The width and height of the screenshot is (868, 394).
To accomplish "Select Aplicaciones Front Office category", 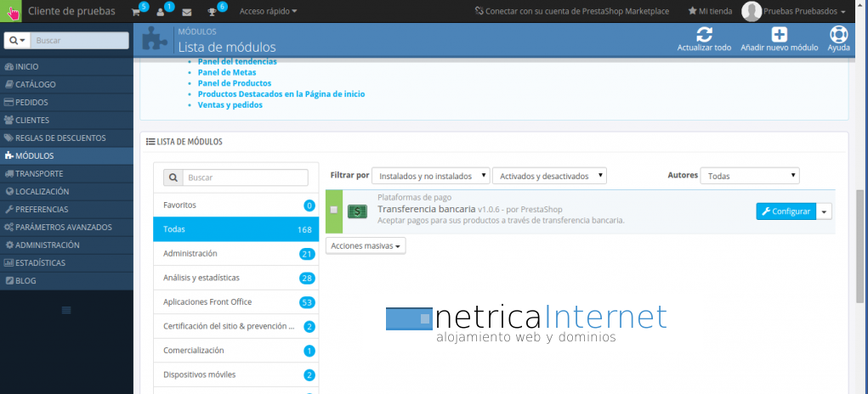I will tap(235, 302).
